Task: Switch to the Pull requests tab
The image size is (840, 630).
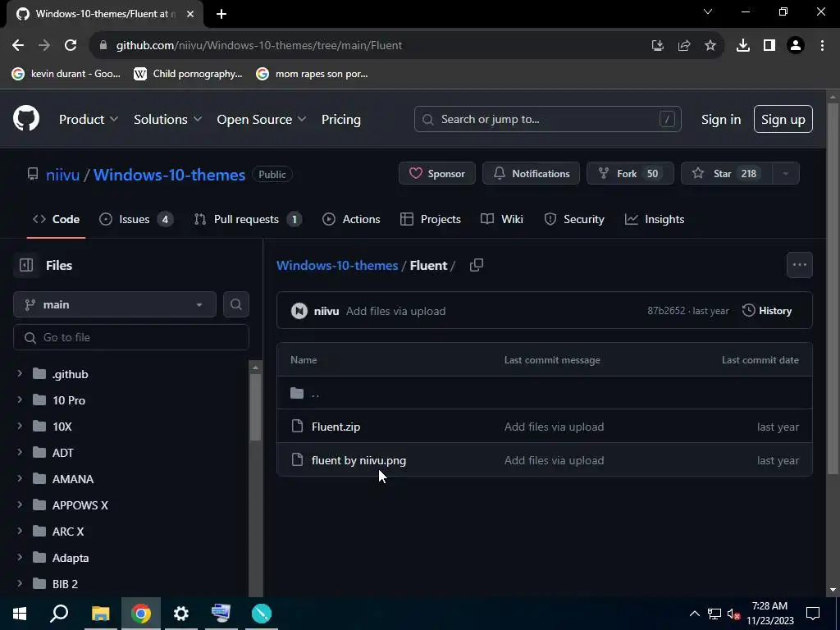Action: pos(248,219)
